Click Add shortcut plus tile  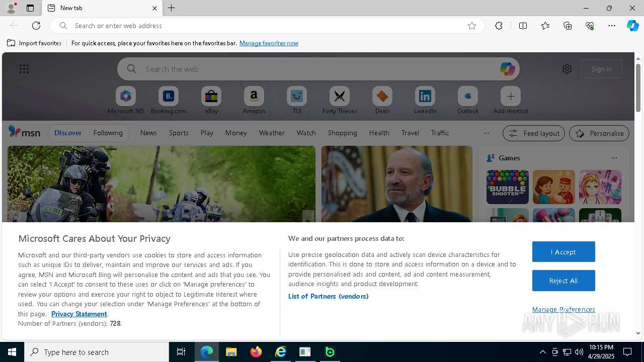[511, 101]
